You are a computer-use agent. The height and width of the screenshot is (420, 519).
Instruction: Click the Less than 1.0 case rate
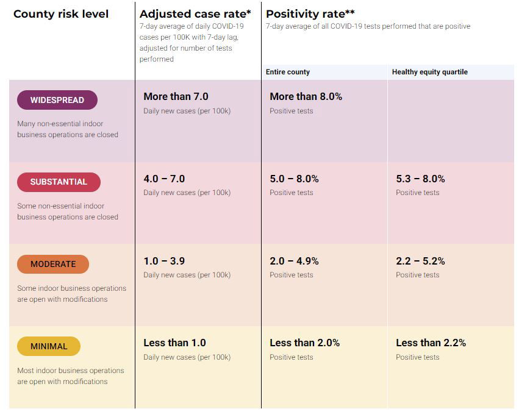click(x=174, y=343)
